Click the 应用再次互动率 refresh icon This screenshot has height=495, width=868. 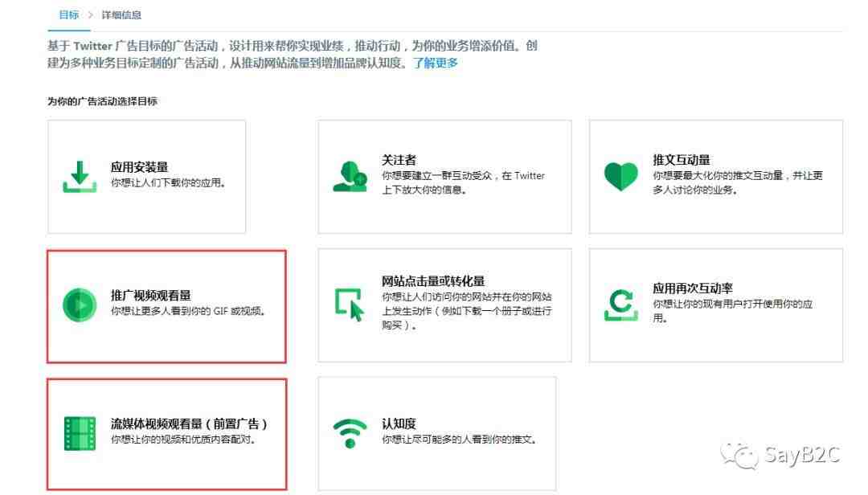(x=621, y=305)
